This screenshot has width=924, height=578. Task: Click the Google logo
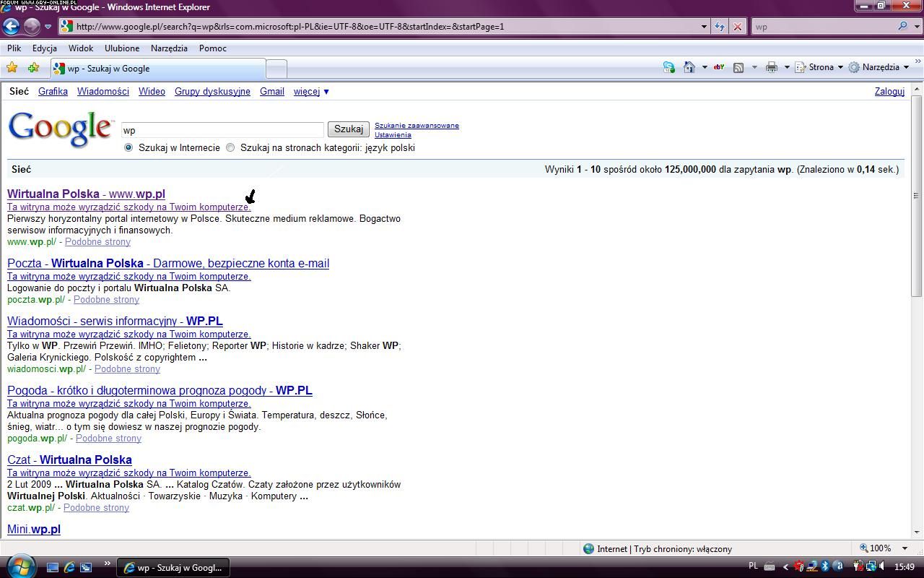61,129
